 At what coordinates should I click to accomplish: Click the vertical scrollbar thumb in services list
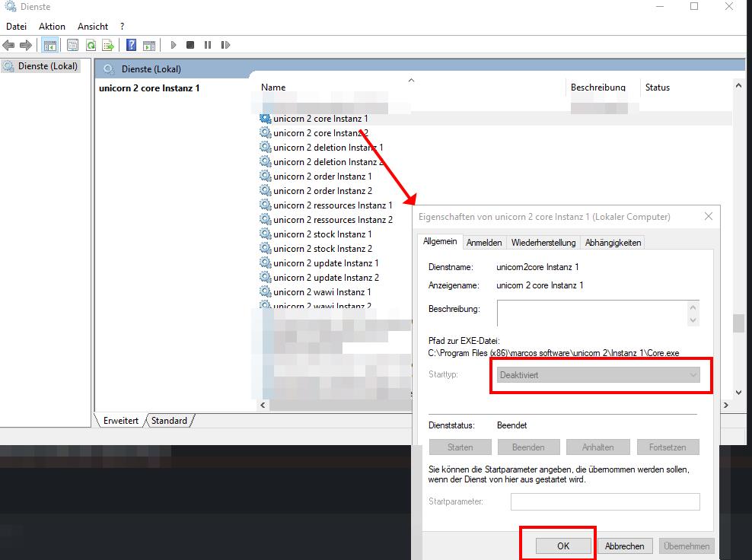738,323
